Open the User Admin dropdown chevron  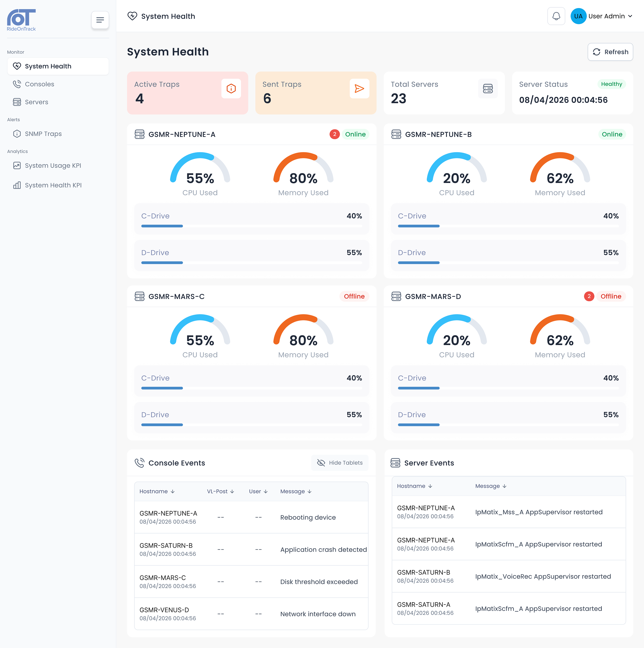630,16
